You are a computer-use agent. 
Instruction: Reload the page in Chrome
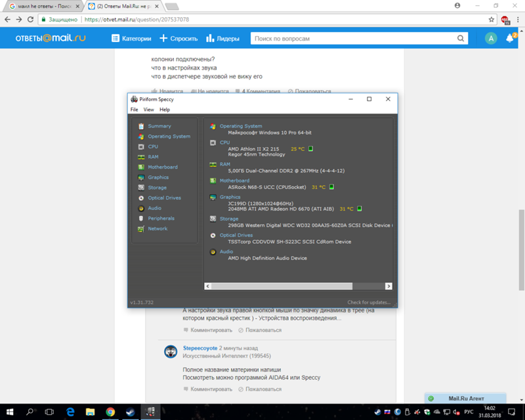coord(30,20)
